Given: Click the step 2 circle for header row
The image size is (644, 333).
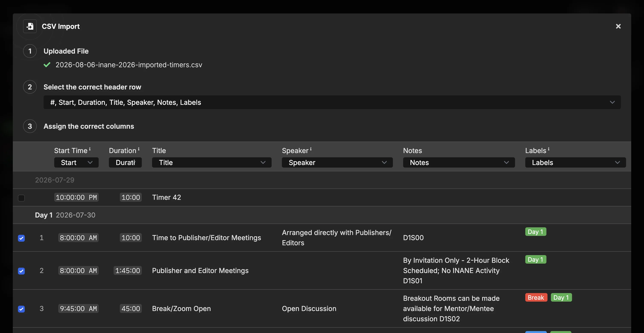Looking at the screenshot, I should click(30, 87).
